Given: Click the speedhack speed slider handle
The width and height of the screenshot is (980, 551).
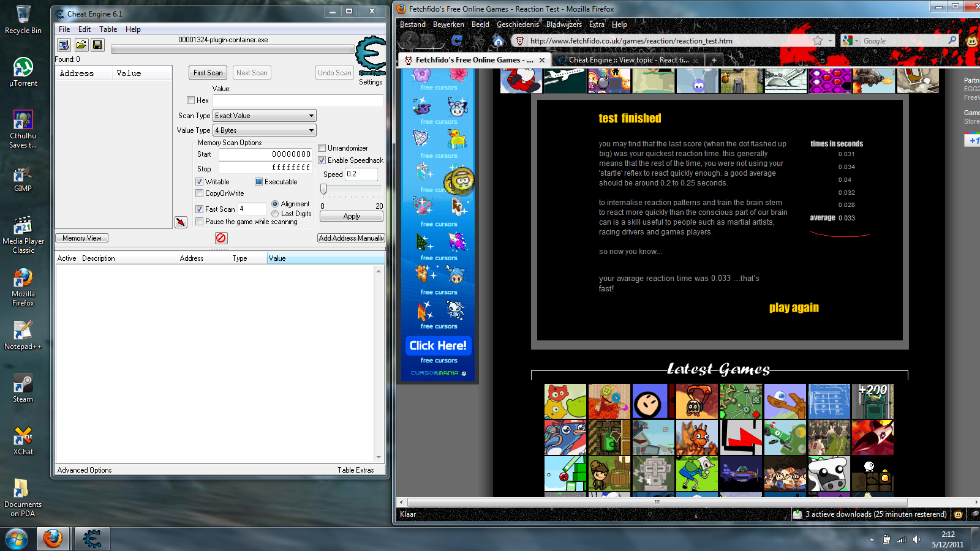Looking at the screenshot, I should point(323,189).
